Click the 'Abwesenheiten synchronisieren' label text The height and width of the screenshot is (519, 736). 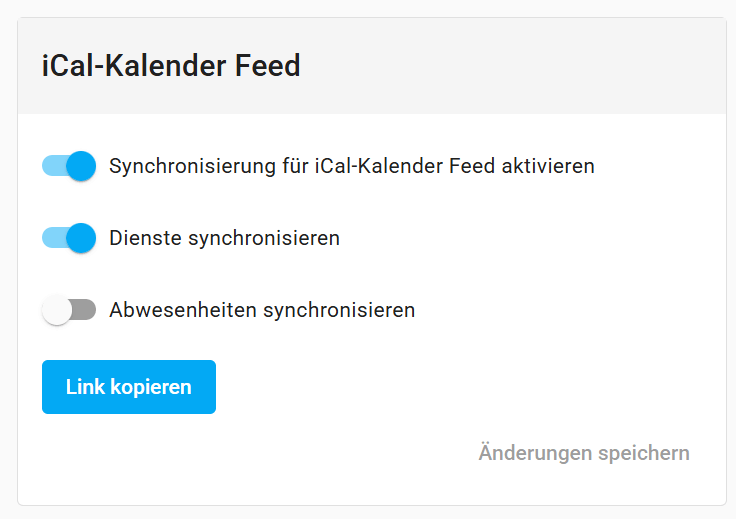click(x=261, y=310)
